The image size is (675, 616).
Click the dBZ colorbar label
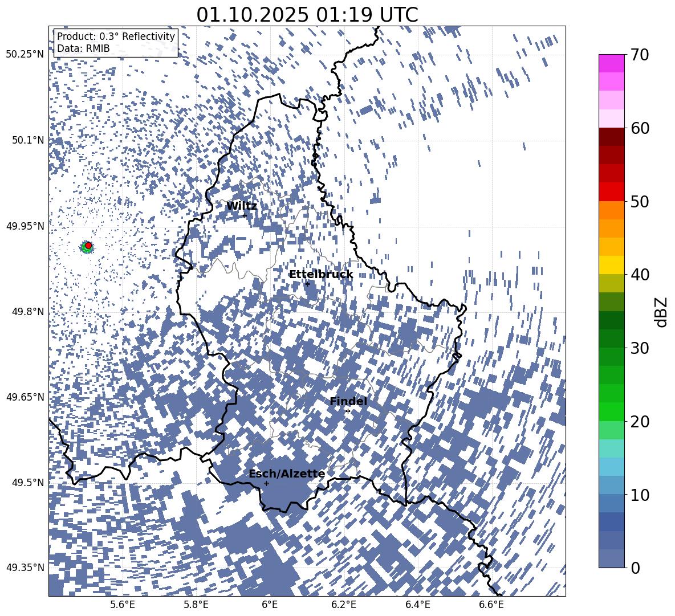point(660,312)
